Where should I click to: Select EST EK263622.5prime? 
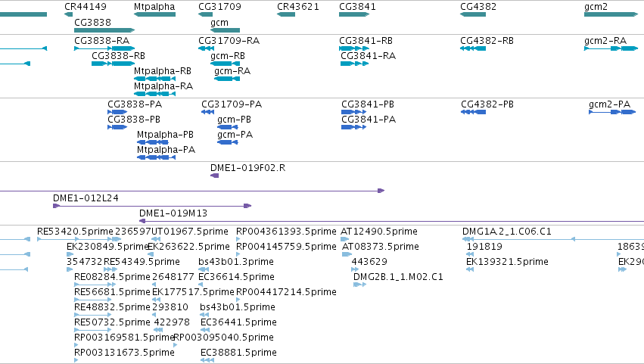(188, 247)
